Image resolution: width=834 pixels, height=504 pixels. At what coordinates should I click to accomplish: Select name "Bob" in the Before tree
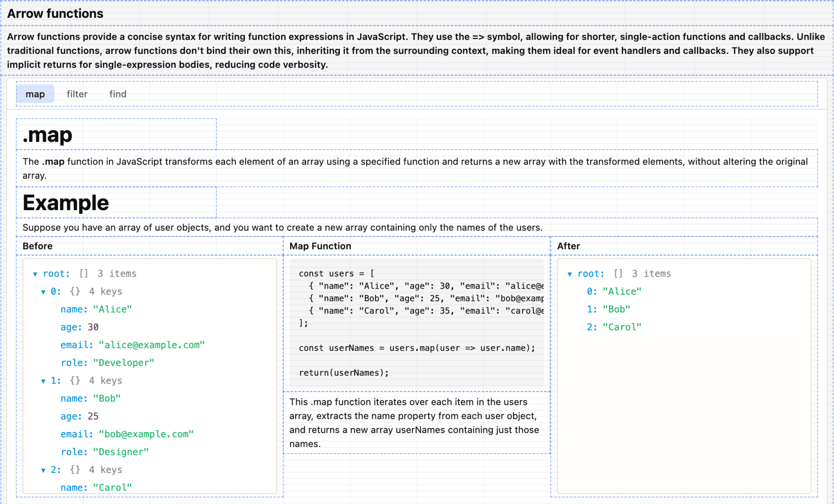(90, 398)
